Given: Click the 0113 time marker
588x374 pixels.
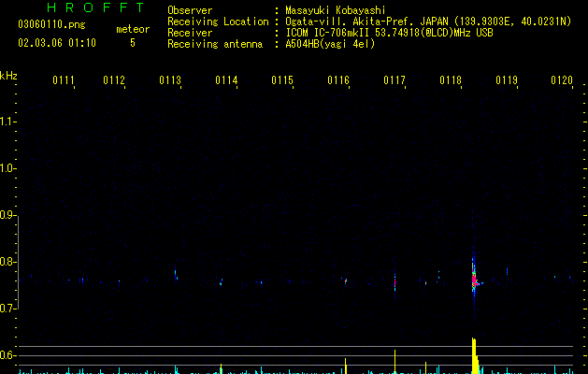Looking at the screenshot, I should [x=170, y=80].
